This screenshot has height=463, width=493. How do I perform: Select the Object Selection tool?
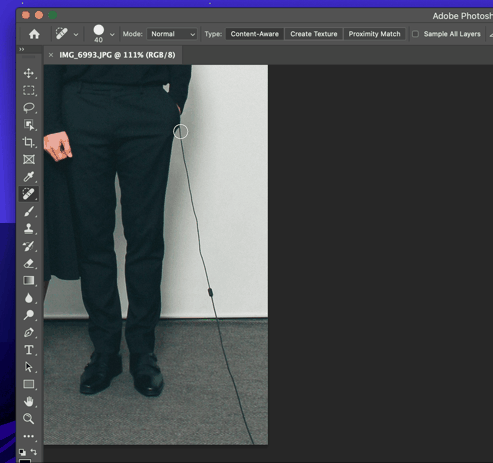[x=29, y=125]
